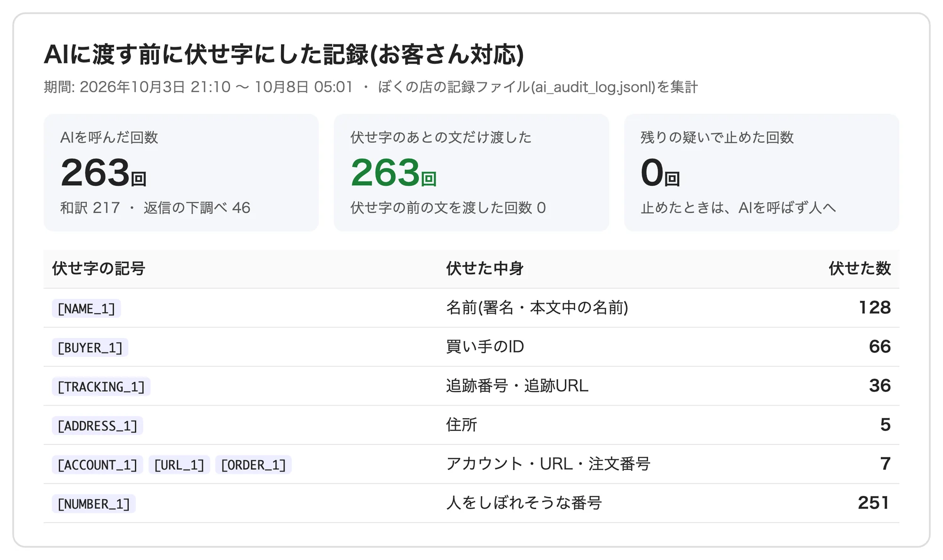Select the [NAME_1] tag

click(86, 308)
